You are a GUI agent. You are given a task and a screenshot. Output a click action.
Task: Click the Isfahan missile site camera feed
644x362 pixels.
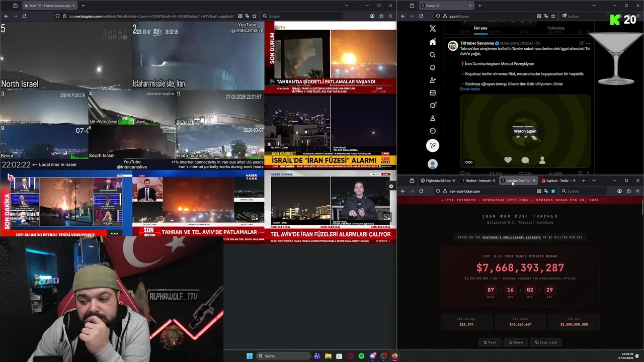(x=198, y=56)
